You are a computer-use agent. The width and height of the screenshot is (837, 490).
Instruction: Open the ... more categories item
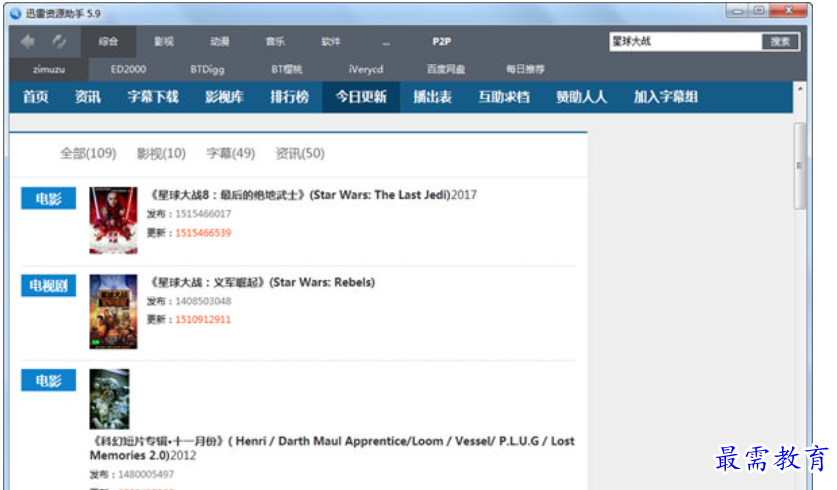(x=386, y=43)
